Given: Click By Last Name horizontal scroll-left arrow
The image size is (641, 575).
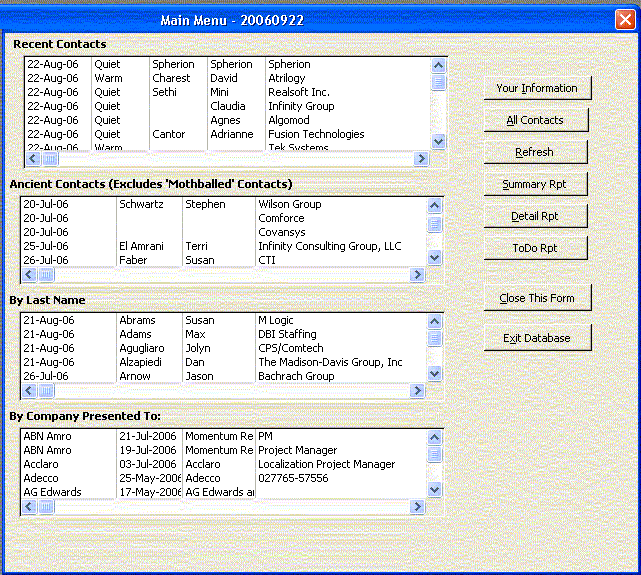Looking at the screenshot, I should click(29, 391).
